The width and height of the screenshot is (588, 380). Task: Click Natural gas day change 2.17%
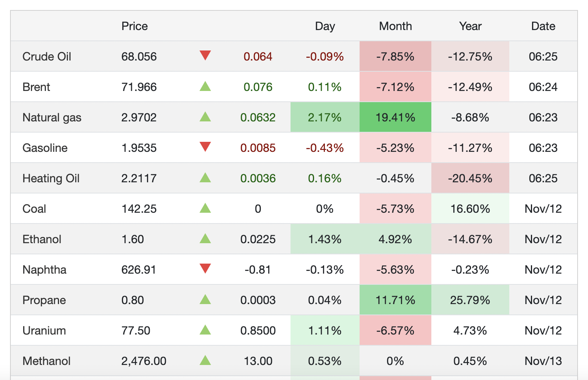325,118
